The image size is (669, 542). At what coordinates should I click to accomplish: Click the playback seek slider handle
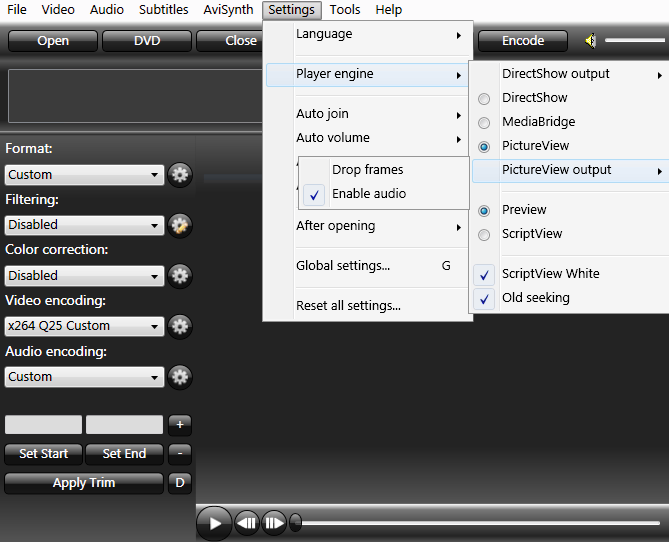295,522
